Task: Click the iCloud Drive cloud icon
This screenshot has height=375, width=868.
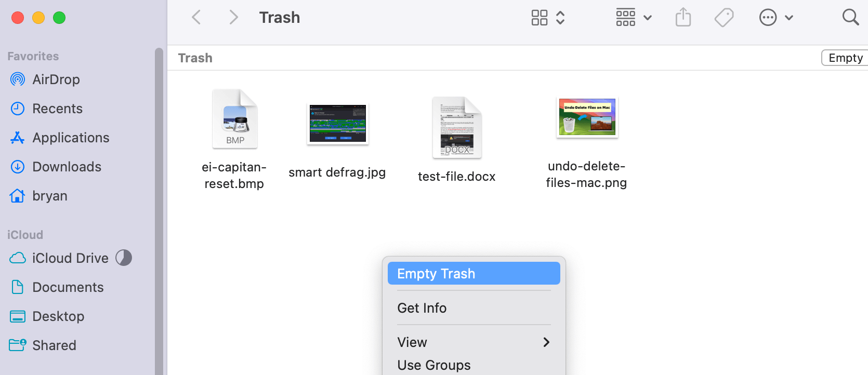Action: click(x=18, y=258)
